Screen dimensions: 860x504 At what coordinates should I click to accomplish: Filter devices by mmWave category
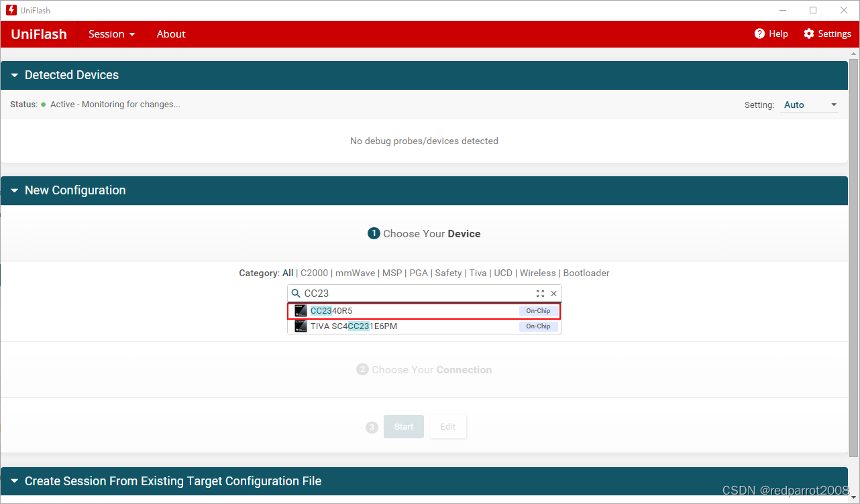click(356, 273)
